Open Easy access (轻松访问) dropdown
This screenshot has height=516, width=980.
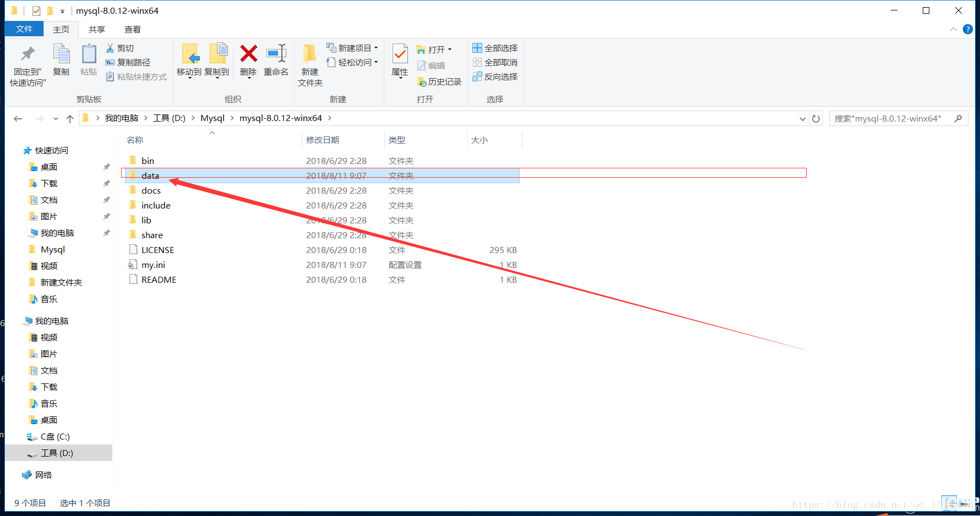352,62
